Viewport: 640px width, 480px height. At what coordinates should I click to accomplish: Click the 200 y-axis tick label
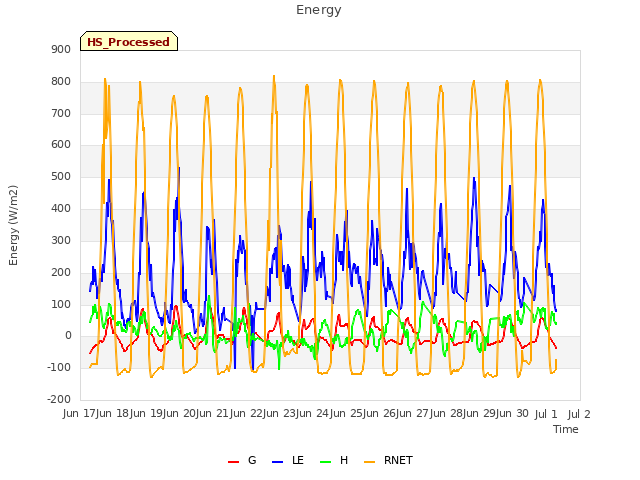point(61,273)
